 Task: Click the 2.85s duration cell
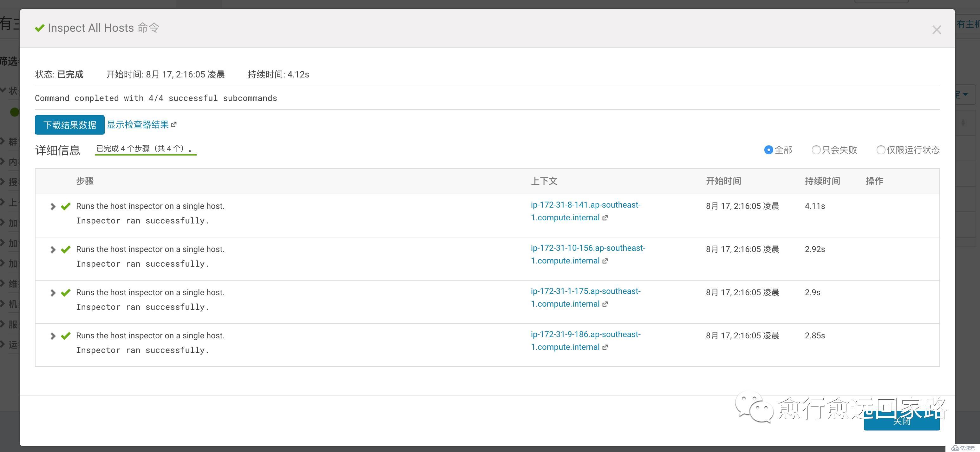click(815, 336)
